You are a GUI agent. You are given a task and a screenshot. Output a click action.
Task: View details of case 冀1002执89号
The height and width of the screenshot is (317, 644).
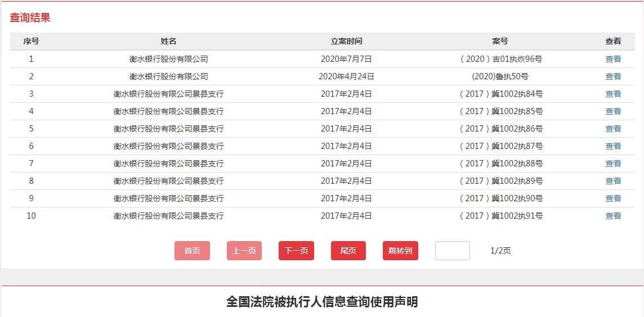click(x=613, y=181)
